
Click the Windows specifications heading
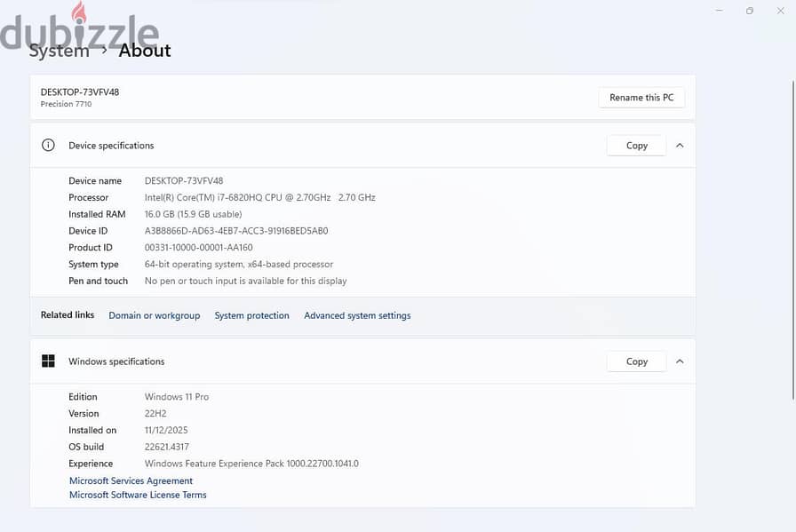pos(116,361)
